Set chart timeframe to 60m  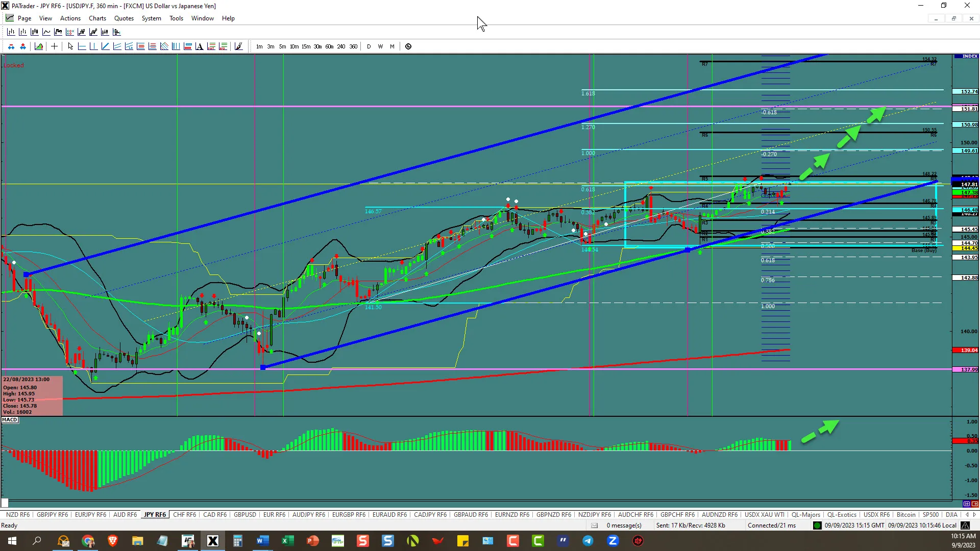[x=329, y=46]
